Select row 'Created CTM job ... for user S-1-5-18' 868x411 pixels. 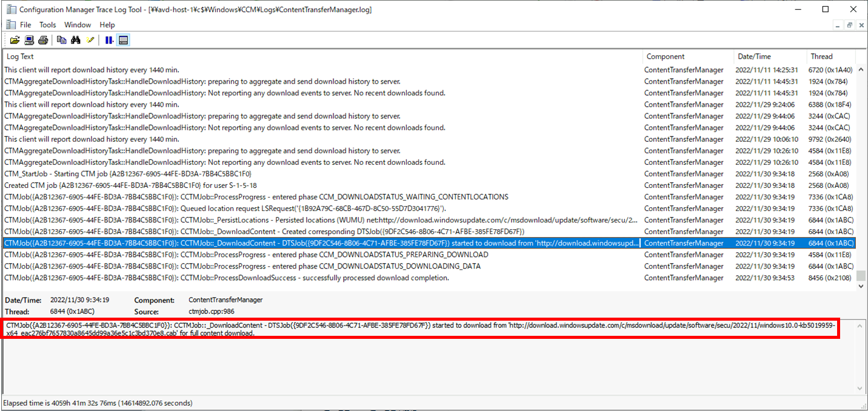tap(429, 185)
